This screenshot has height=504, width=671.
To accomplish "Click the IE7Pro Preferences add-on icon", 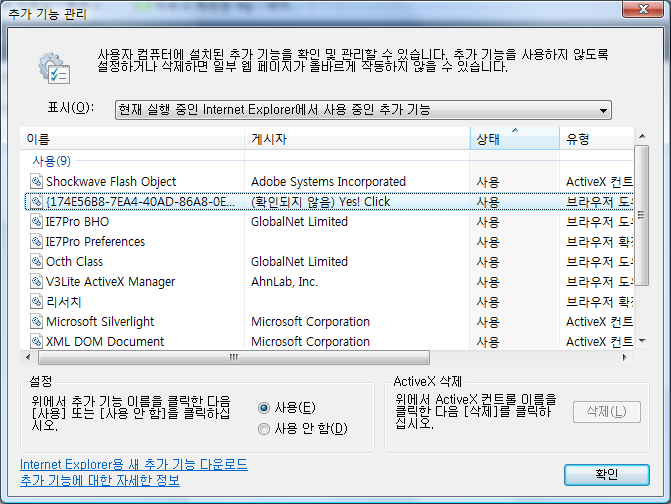I will pyautogui.click(x=36, y=242).
